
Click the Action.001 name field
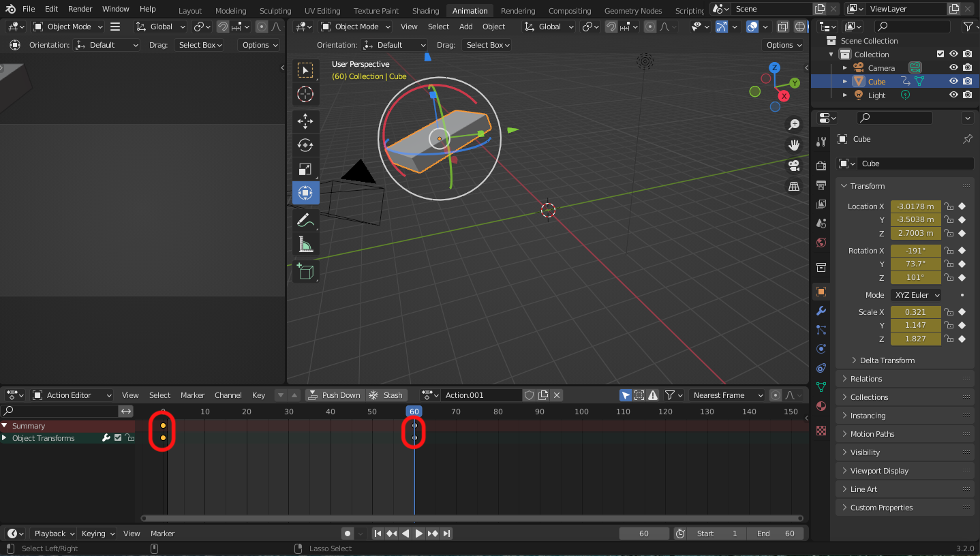click(480, 395)
